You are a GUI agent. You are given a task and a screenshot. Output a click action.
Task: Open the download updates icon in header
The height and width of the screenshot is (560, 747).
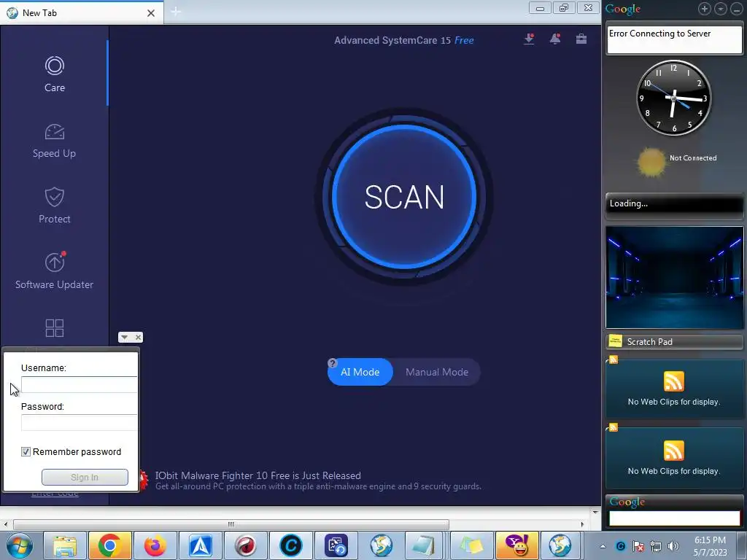pyautogui.click(x=529, y=39)
